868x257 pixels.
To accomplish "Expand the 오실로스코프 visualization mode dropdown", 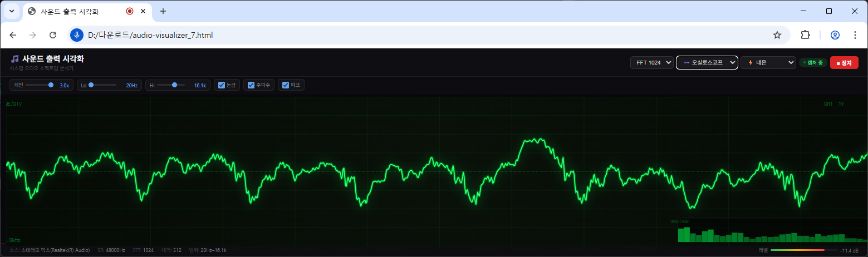I will (x=707, y=63).
